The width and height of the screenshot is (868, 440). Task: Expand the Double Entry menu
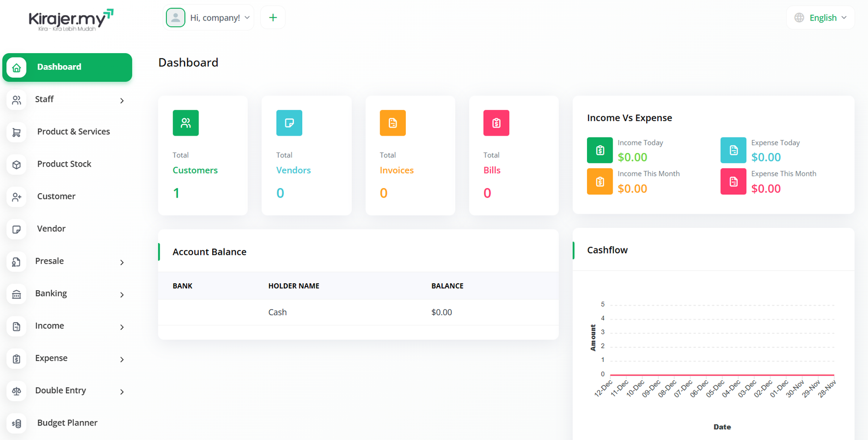click(x=67, y=391)
